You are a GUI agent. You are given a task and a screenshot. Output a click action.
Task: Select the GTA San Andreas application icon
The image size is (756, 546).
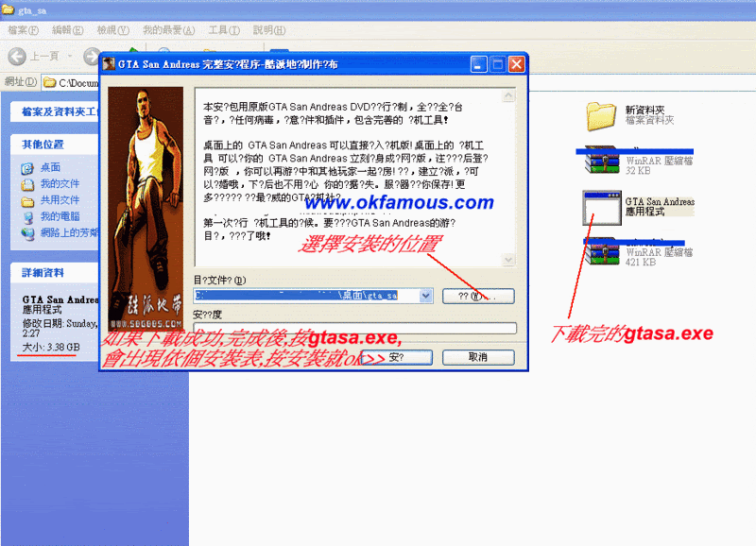click(602, 208)
